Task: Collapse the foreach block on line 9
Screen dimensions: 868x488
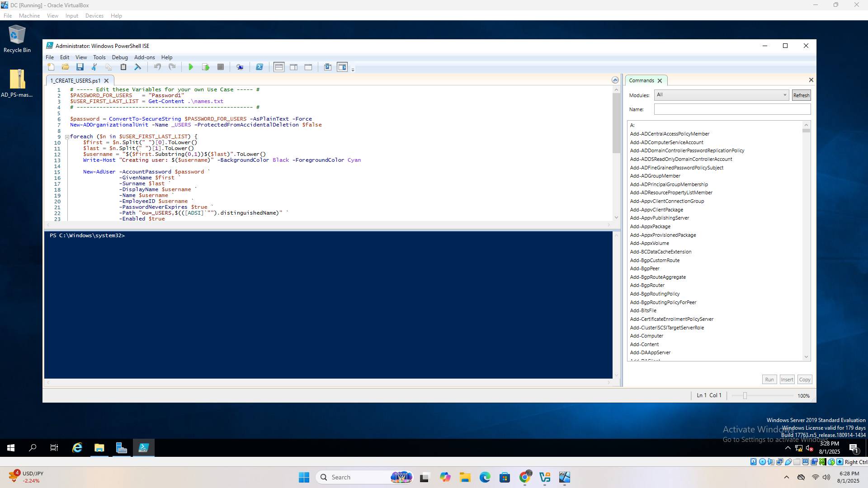Action: [x=67, y=137]
